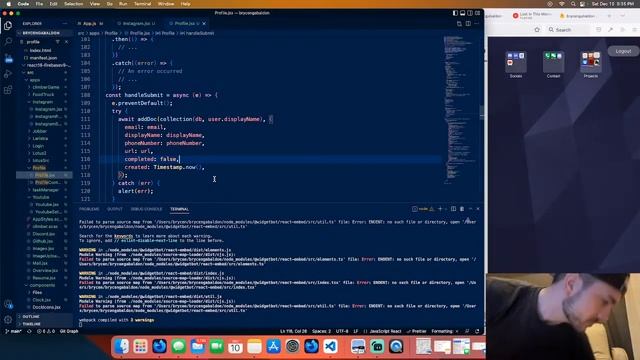
Task: Open manifest.json in the explorer
Action: click(43, 58)
